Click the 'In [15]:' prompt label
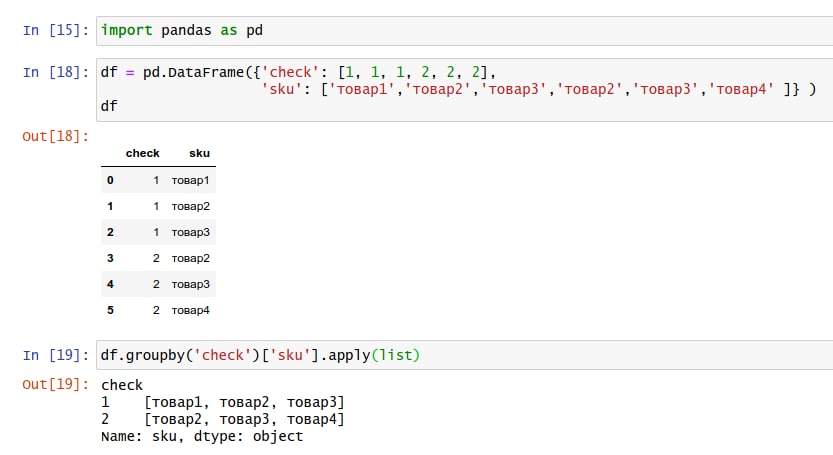This screenshot has width=833, height=455. click(x=55, y=30)
